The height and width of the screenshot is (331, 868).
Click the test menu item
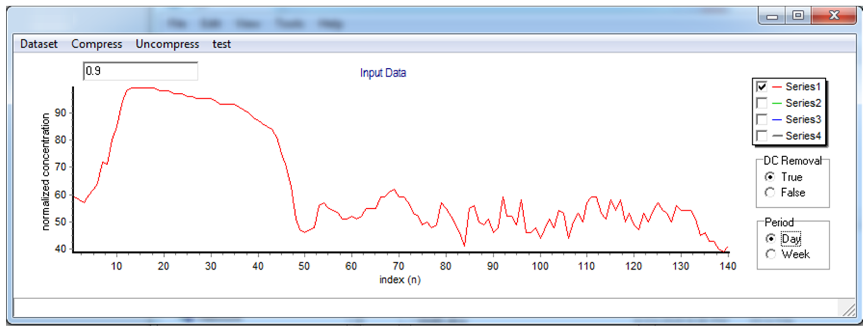221,44
